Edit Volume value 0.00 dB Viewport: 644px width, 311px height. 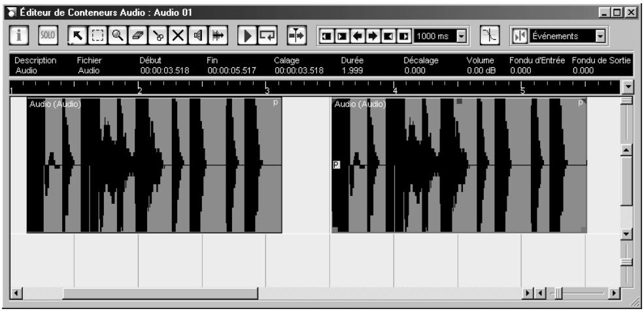481,71
